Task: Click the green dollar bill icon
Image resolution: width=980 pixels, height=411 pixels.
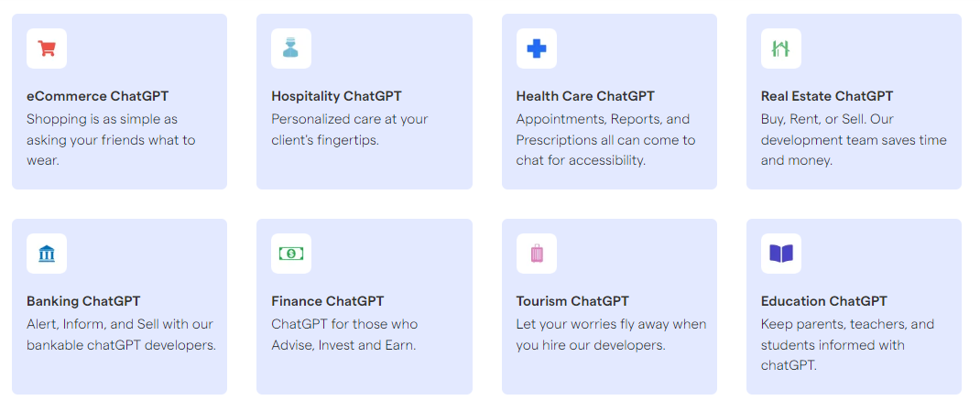Action: pyautogui.click(x=290, y=254)
